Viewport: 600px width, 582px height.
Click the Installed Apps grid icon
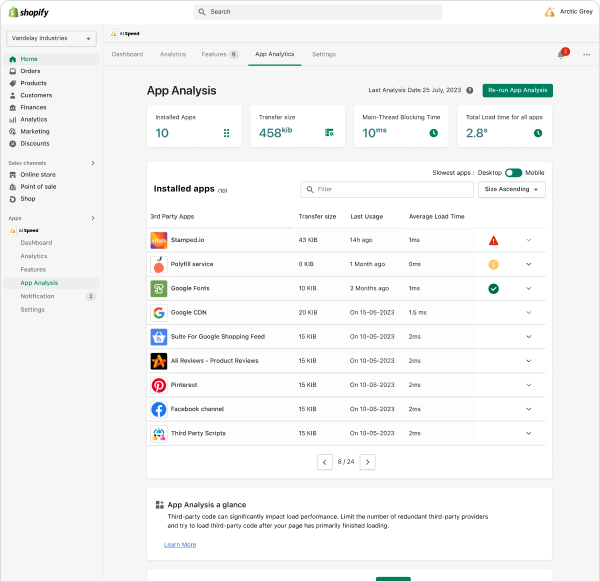227,133
